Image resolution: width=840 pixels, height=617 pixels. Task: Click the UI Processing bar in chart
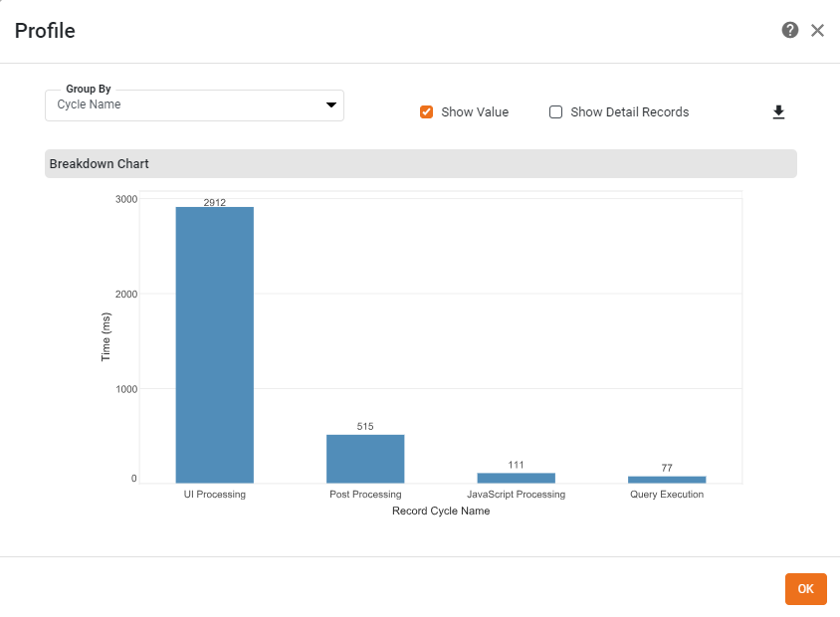pyautogui.click(x=215, y=344)
